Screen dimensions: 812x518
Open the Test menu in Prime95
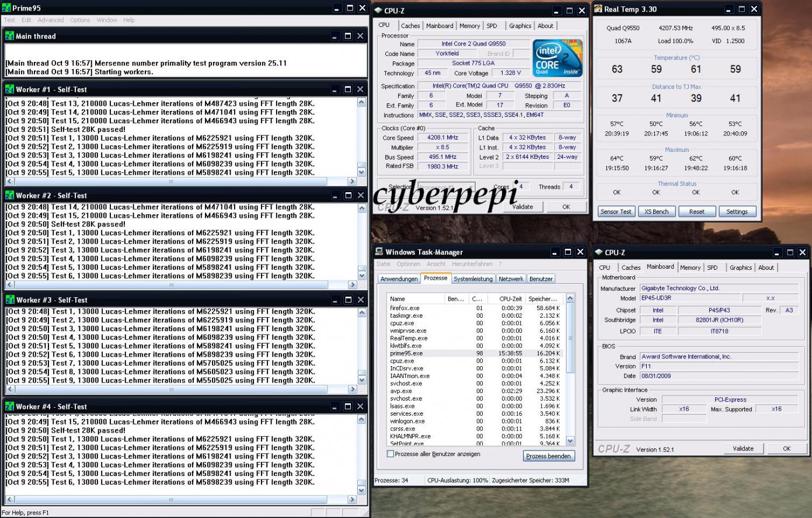pos(10,20)
